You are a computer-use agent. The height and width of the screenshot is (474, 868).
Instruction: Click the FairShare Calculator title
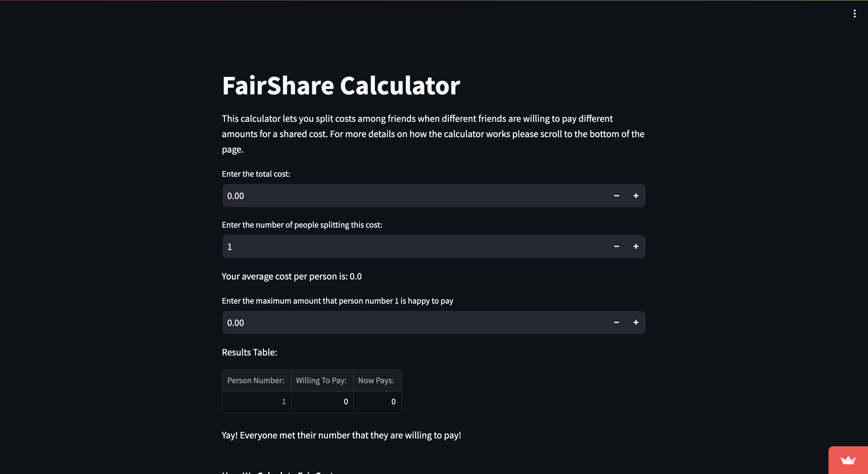tap(341, 86)
